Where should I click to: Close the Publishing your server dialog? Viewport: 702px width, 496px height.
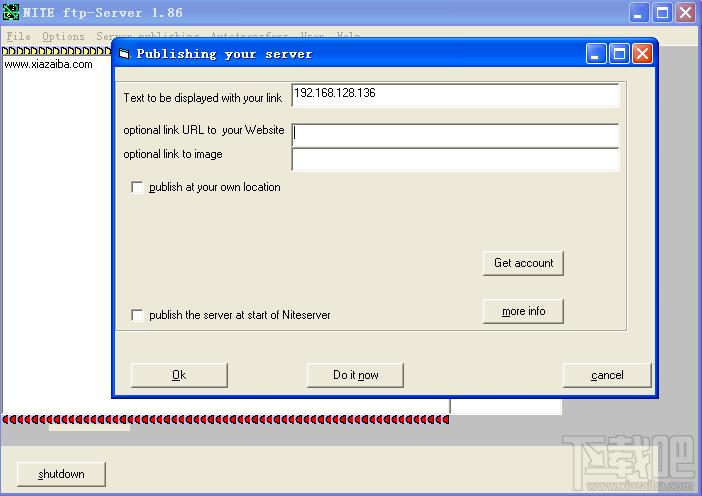click(641, 54)
